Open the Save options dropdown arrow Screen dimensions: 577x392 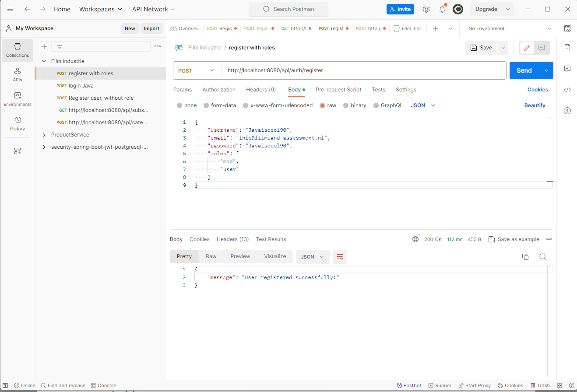(503, 48)
